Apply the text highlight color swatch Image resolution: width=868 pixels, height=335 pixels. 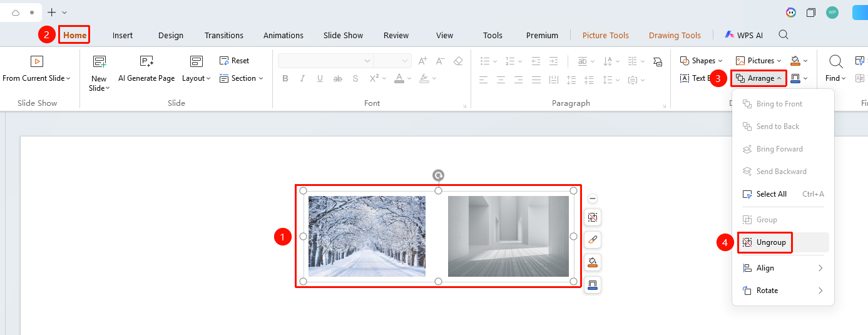click(424, 79)
